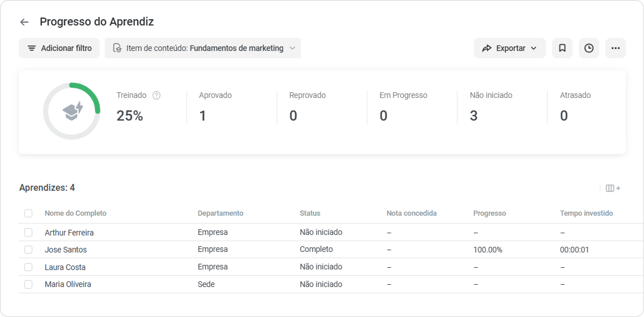This screenshot has width=644, height=317.
Task: Click the bookmark icon to save the report
Action: 562,48
